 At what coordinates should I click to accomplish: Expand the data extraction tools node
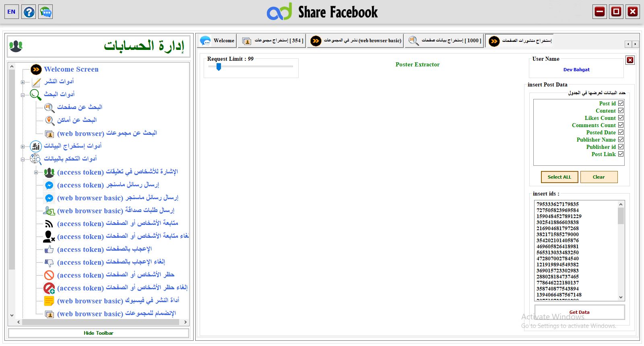pos(23,146)
